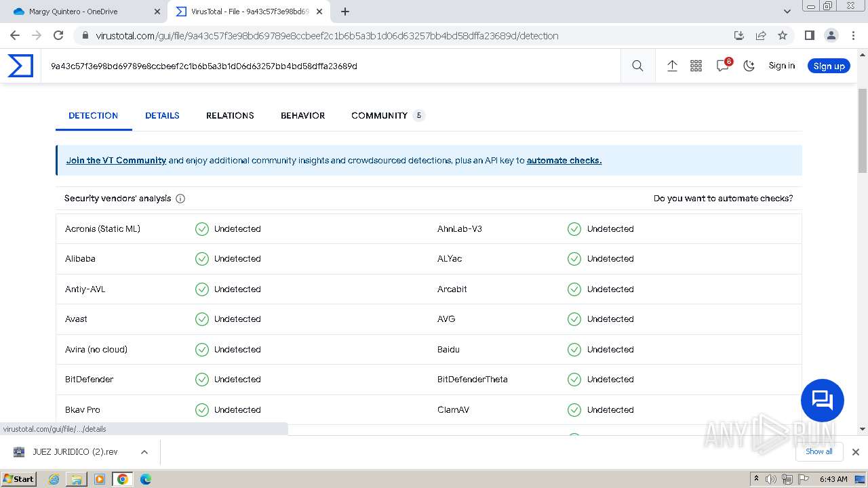Switch to the DETECTION tab
The height and width of the screenshot is (488, 868).
point(94,115)
